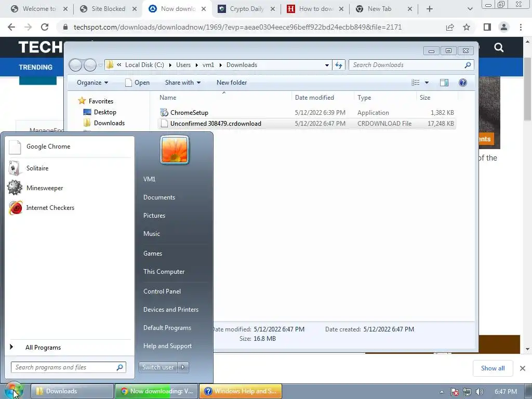Open Games from Start menu
The width and height of the screenshot is (532, 399).
[153, 253]
